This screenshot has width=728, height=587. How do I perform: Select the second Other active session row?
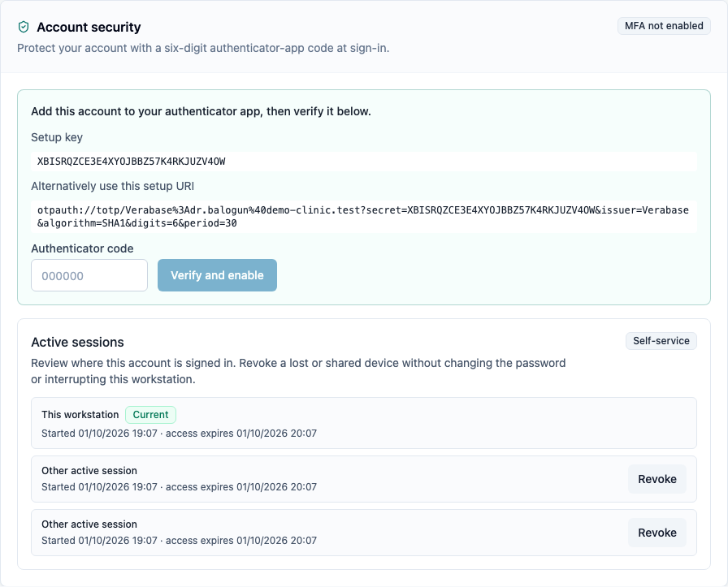[x=363, y=533]
